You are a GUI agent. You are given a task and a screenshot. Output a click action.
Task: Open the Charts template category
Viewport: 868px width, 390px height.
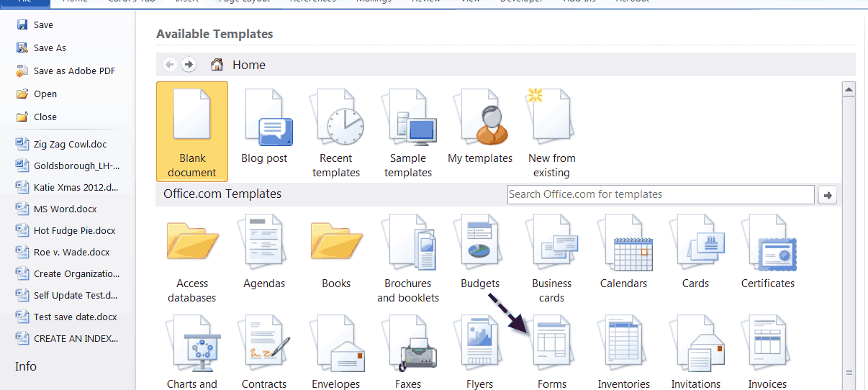click(192, 353)
